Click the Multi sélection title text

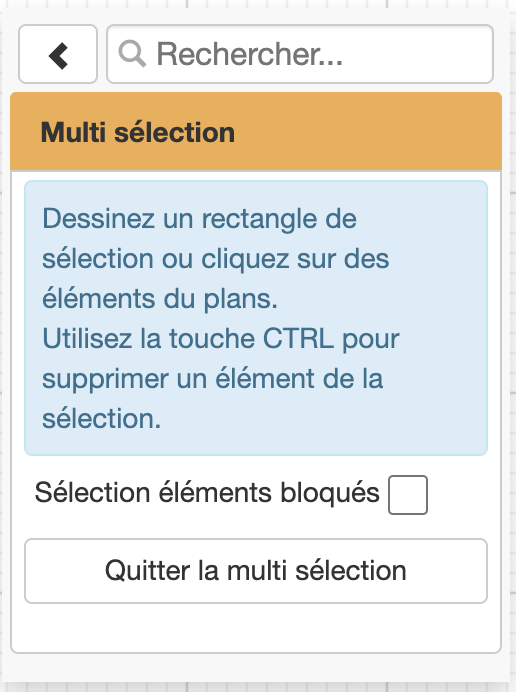[138, 132]
